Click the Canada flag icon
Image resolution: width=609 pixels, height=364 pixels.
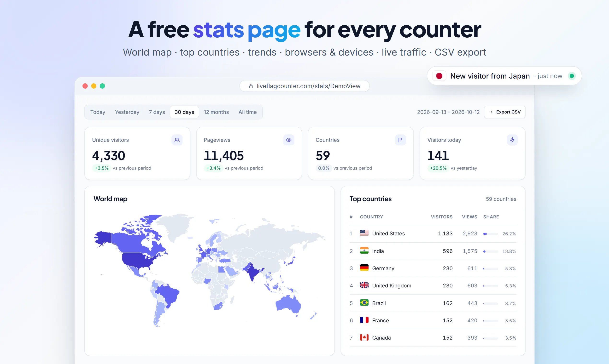pos(364,337)
